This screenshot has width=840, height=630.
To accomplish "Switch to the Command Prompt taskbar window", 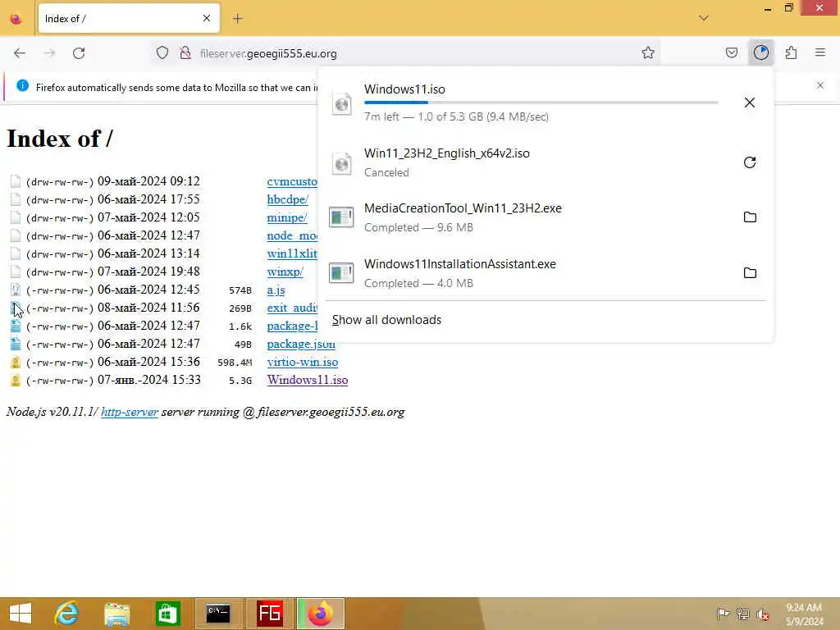I will [218, 614].
